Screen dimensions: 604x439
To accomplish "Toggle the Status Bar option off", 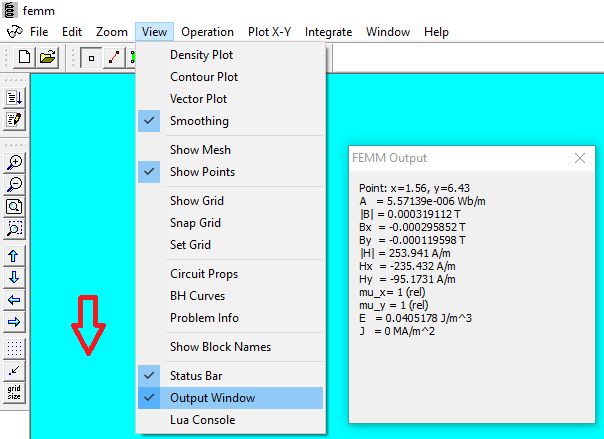I will [x=197, y=375].
